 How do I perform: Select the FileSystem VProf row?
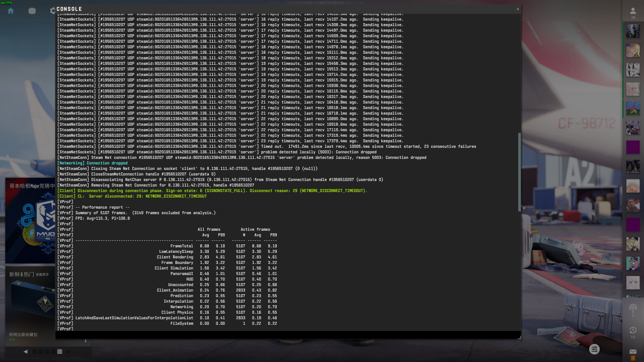pos(167,323)
